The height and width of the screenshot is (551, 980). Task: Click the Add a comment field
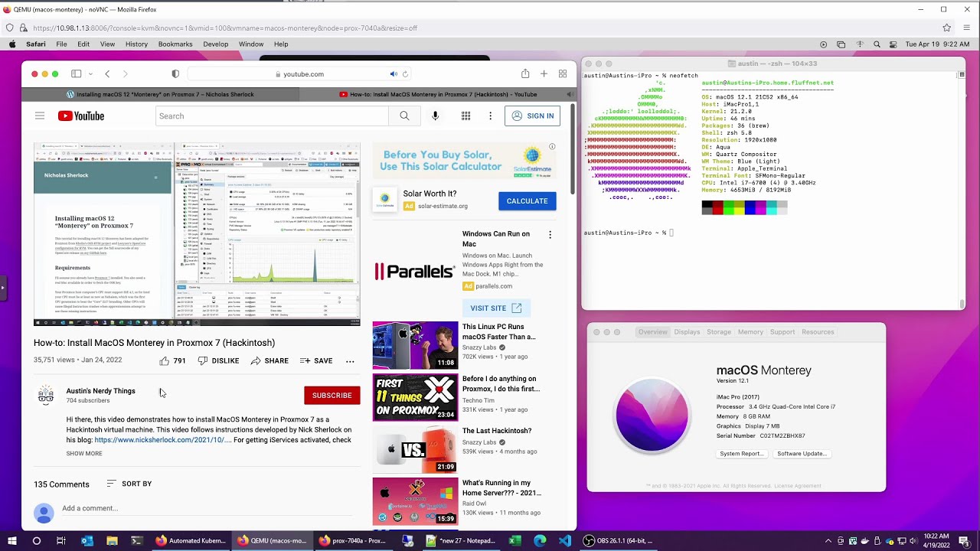click(207, 508)
